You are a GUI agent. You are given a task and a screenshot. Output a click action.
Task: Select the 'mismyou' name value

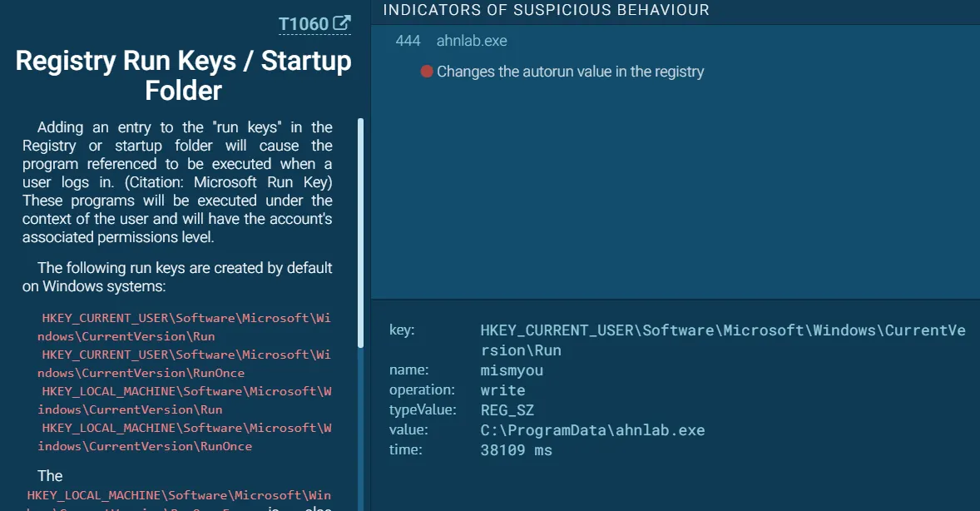512,370
